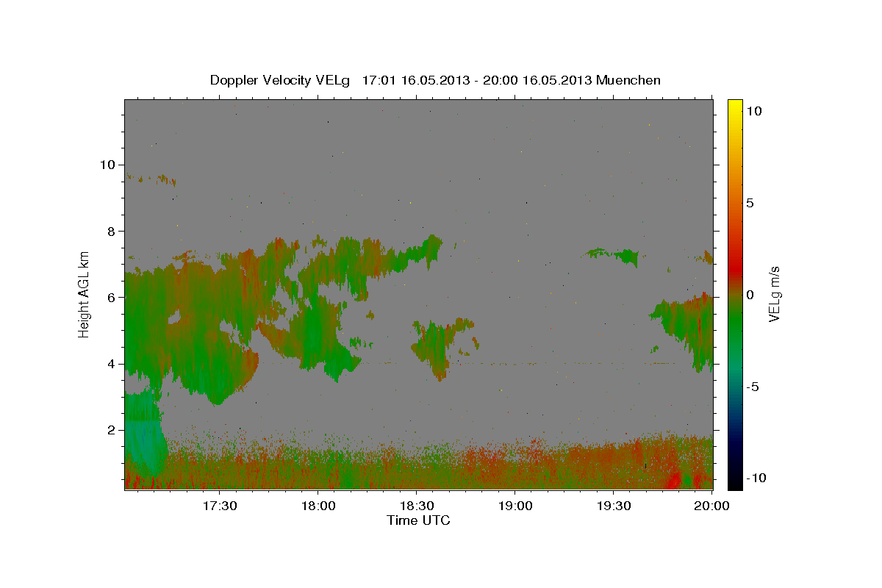Click the height axis label '8'

[x=110, y=231]
